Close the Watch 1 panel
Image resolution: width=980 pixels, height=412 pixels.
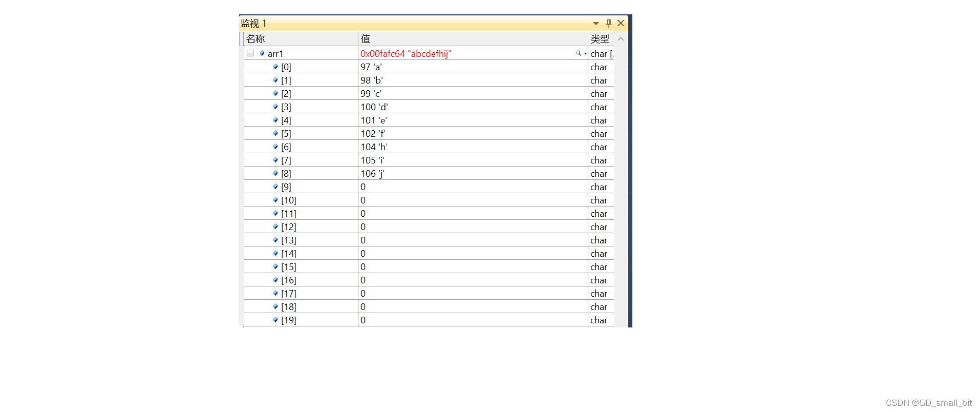pyautogui.click(x=621, y=23)
